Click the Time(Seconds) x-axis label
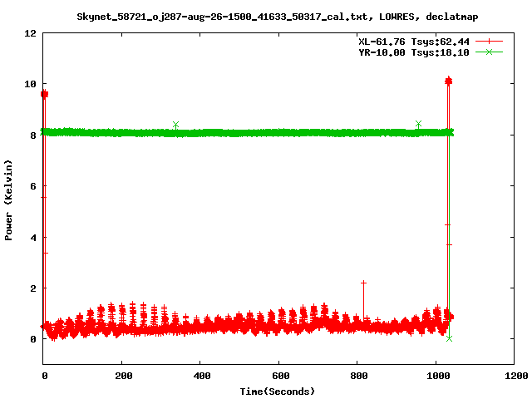 [x=277, y=392]
